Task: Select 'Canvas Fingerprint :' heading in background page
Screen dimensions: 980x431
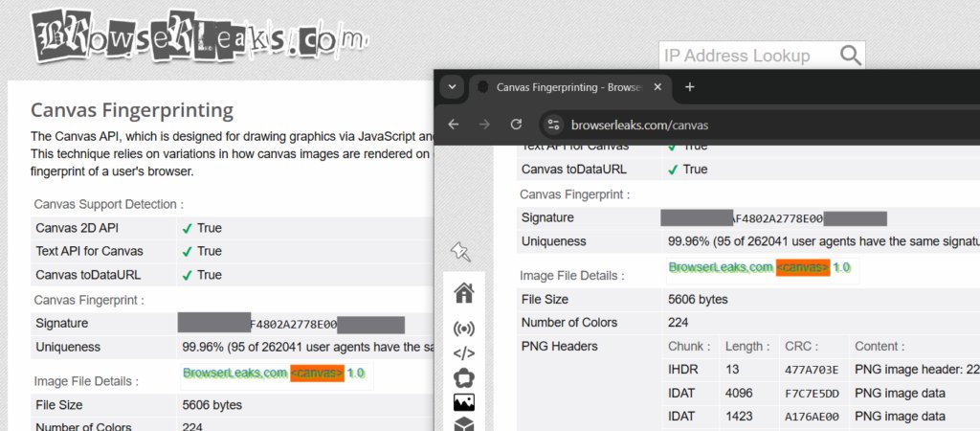Action: pyautogui.click(x=89, y=300)
